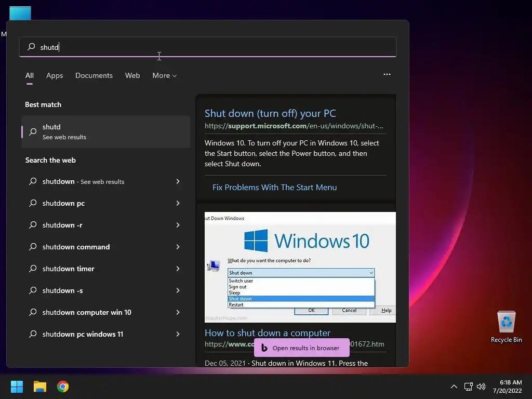The width and height of the screenshot is (532, 399).
Task: Open the Windows Start button
Action: pos(17,387)
